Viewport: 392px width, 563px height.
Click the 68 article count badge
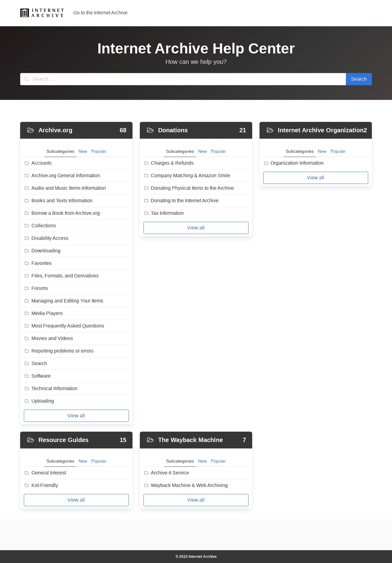pyautogui.click(x=123, y=130)
